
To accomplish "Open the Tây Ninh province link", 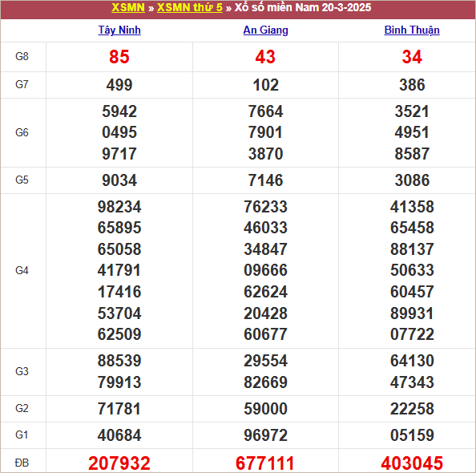I will (x=119, y=30).
